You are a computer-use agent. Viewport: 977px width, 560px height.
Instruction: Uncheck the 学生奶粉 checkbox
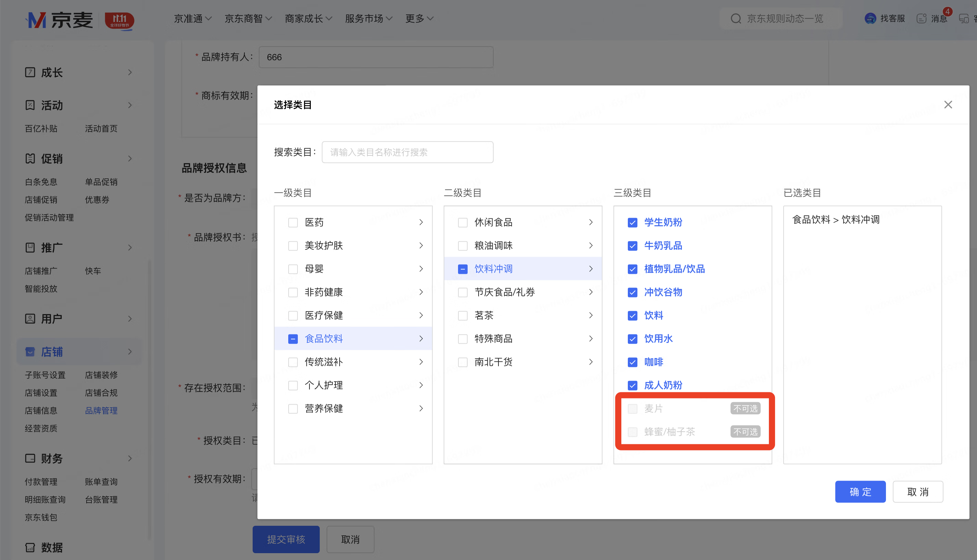(632, 222)
